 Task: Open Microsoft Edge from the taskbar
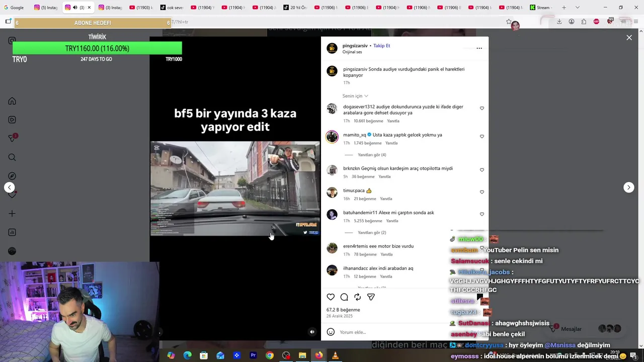[187, 355]
